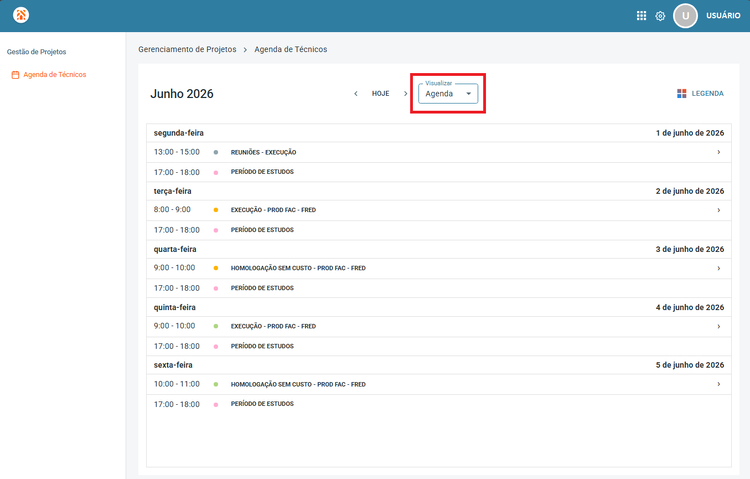
Task: Expand chevron of REUNIÕES - EXECUÇÃO row
Action: [x=718, y=152]
